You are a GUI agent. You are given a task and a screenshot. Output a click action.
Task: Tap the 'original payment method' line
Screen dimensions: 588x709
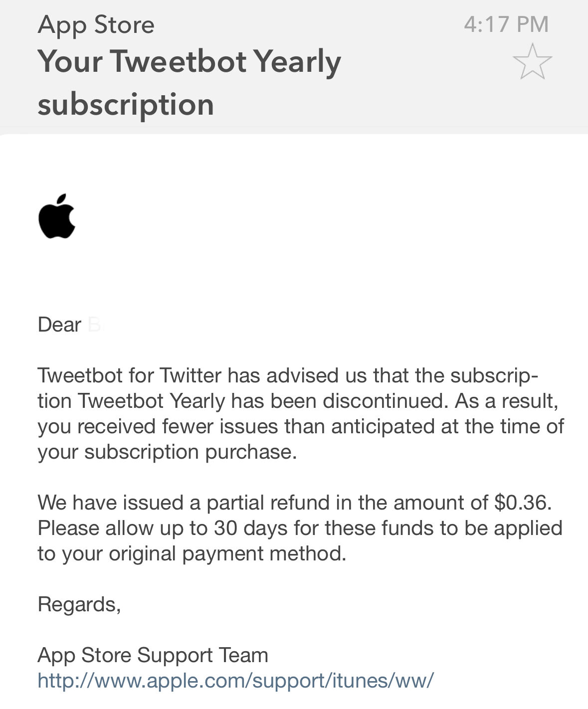point(192,553)
